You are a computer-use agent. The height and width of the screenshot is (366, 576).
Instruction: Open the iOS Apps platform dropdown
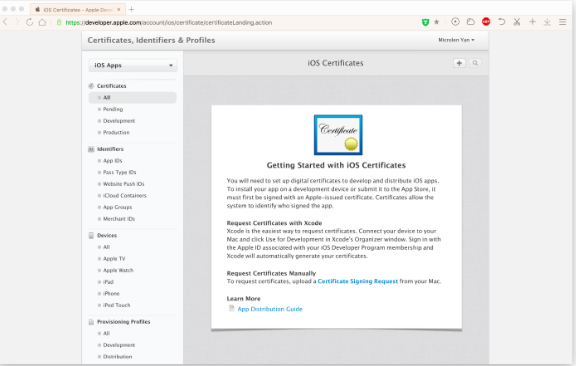click(133, 65)
